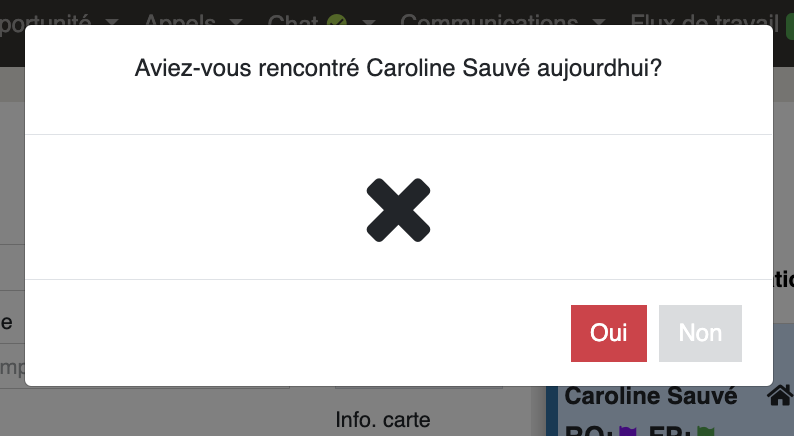Decline with the grey Non button
The height and width of the screenshot is (436, 794).
pos(700,333)
